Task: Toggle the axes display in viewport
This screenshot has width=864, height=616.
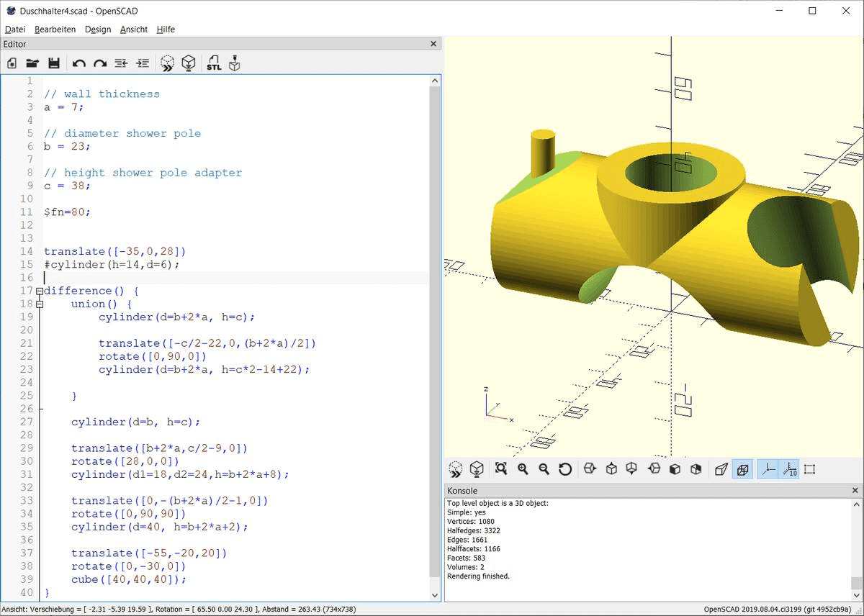Action: click(768, 468)
